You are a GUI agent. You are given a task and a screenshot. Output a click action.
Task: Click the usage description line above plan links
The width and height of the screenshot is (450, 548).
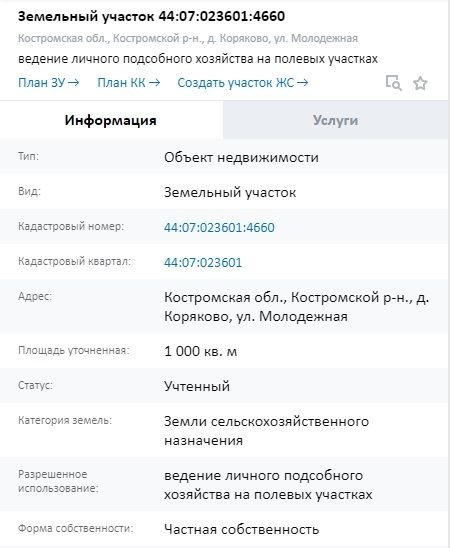[198, 59]
